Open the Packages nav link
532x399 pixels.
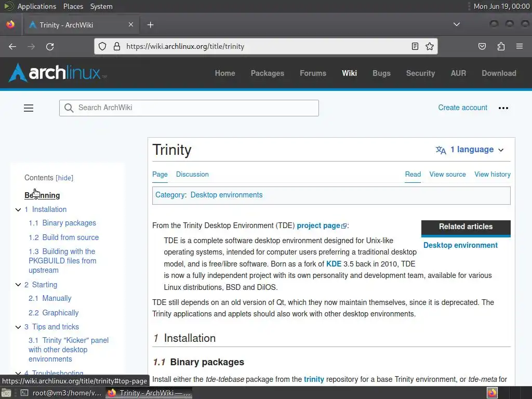pyautogui.click(x=268, y=73)
